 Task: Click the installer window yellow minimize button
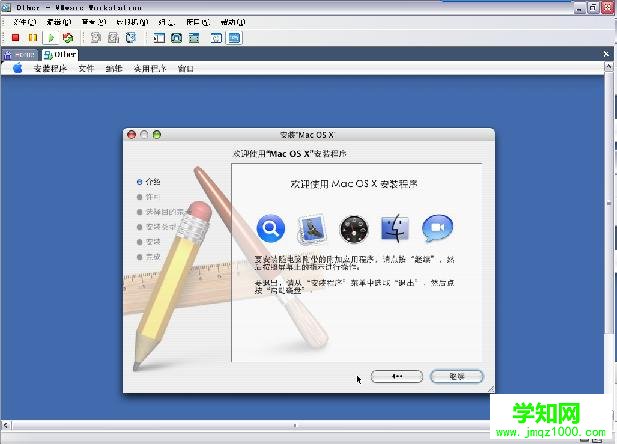(x=144, y=135)
